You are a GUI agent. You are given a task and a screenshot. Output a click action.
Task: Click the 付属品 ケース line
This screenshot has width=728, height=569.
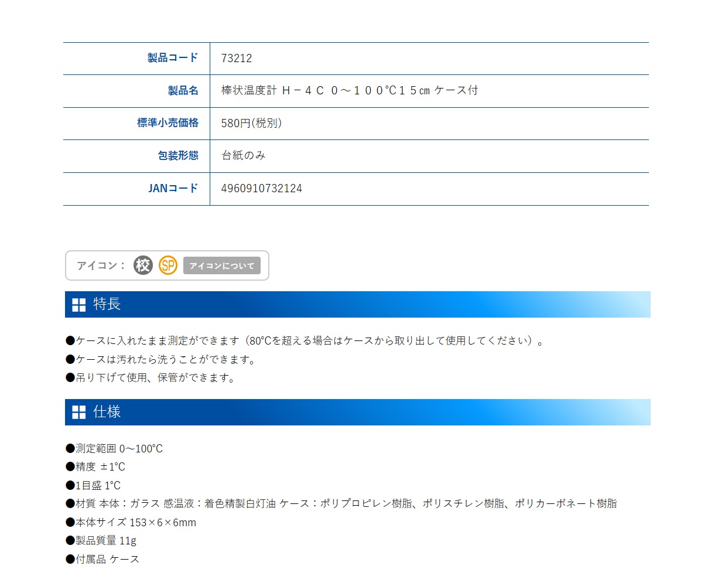102,560
